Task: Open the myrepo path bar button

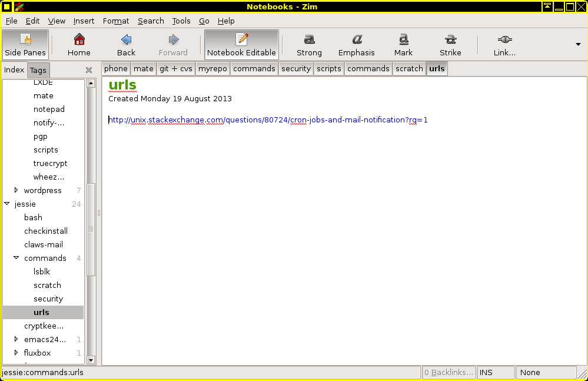Action: click(x=212, y=69)
